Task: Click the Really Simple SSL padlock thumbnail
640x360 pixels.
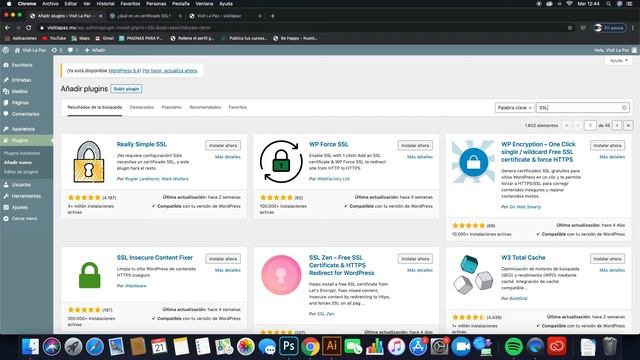Action: click(89, 162)
